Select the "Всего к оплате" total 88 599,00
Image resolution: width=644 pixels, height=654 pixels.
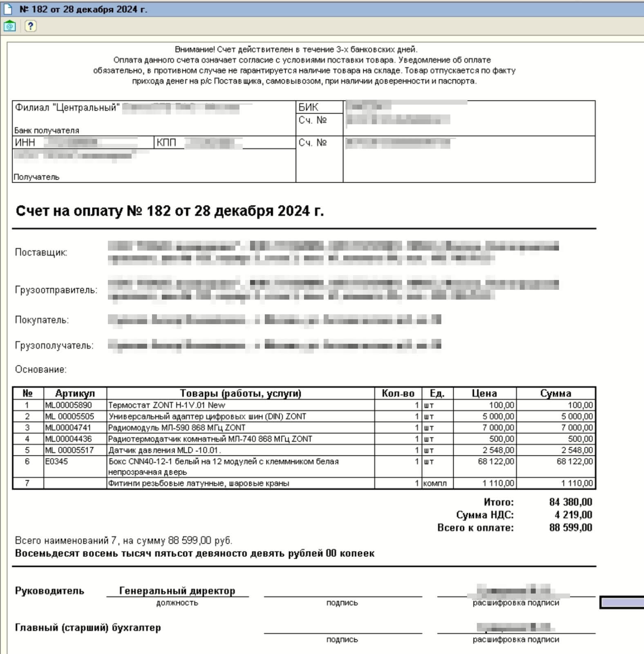[570, 528]
